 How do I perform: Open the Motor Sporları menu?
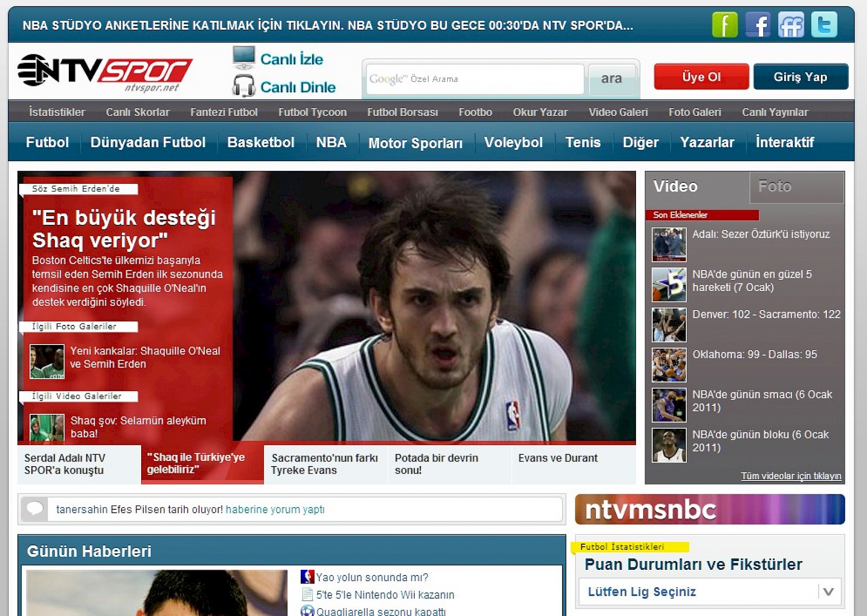coord(415,143)
